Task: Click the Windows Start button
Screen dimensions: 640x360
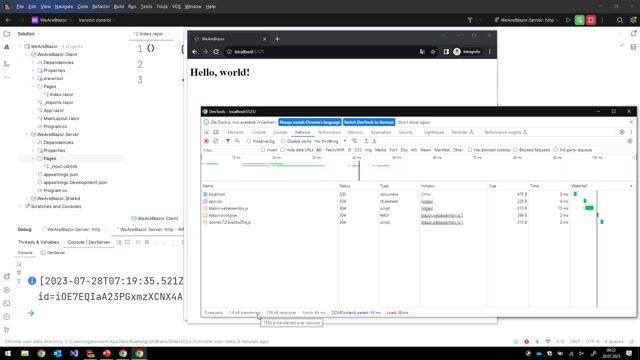Action: pos(8,353)
